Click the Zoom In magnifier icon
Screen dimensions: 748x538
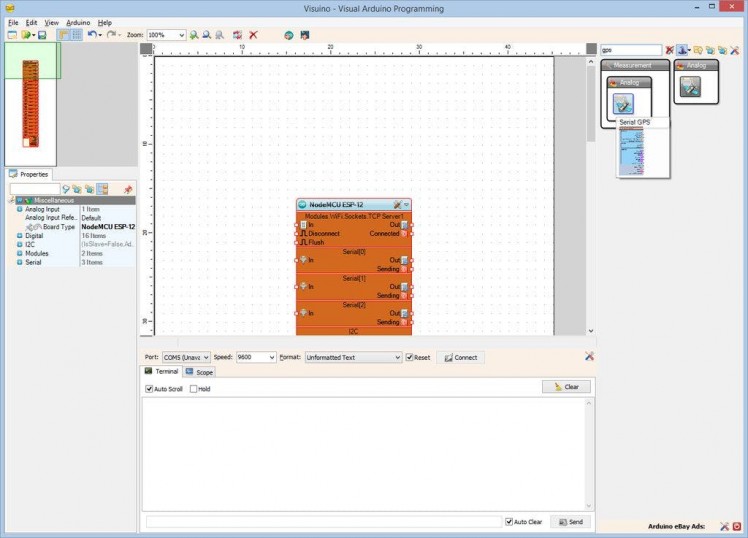(194, 35)
